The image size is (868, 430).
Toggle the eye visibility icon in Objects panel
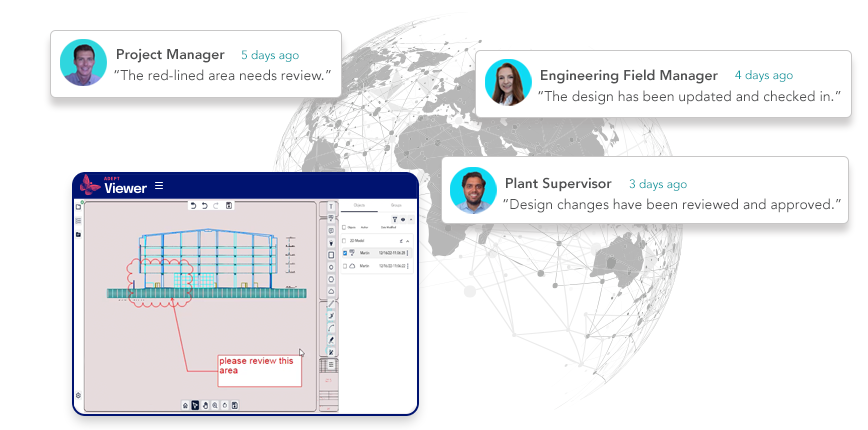402,218
